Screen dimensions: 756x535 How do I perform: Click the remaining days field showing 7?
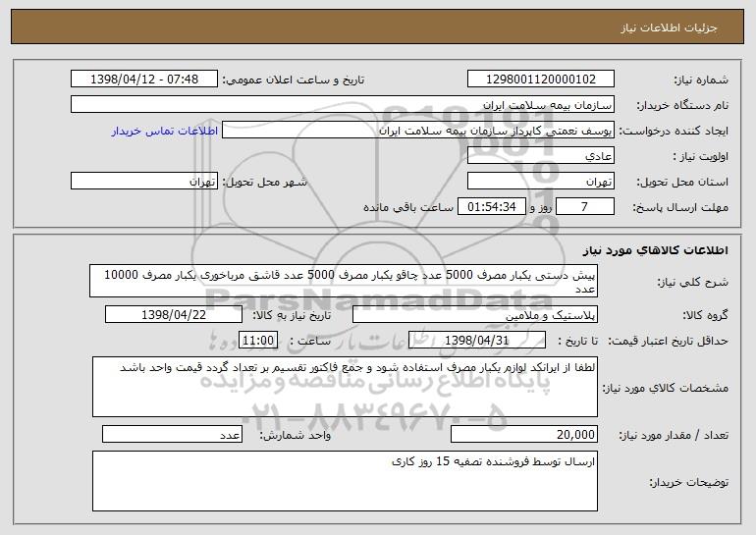(x=585, y=207)
